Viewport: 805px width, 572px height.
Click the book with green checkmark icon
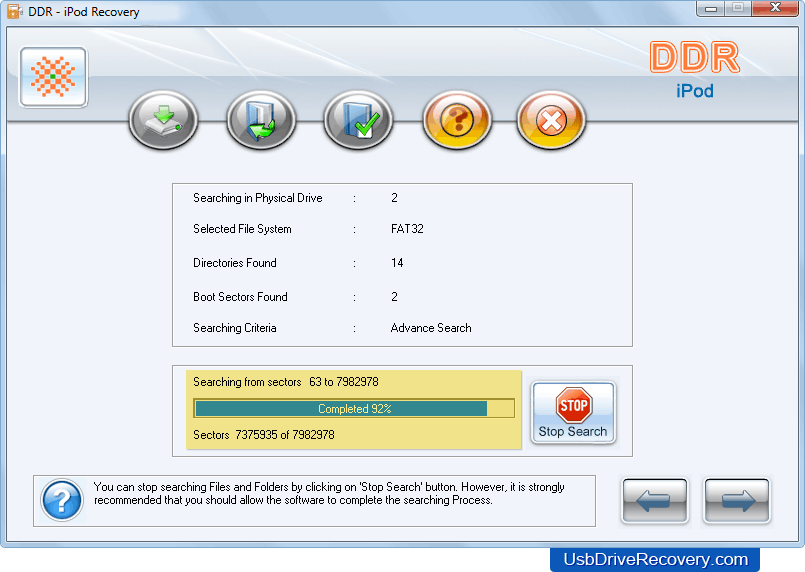pos(358,120)
